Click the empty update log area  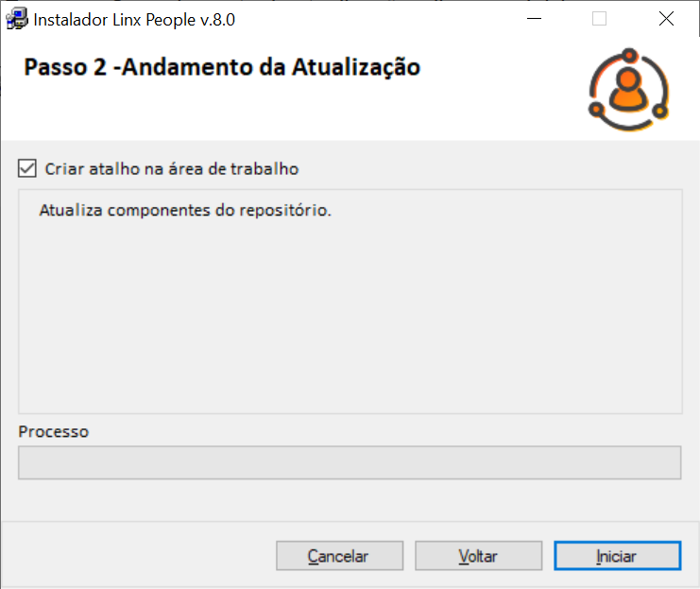coord(350,313)
